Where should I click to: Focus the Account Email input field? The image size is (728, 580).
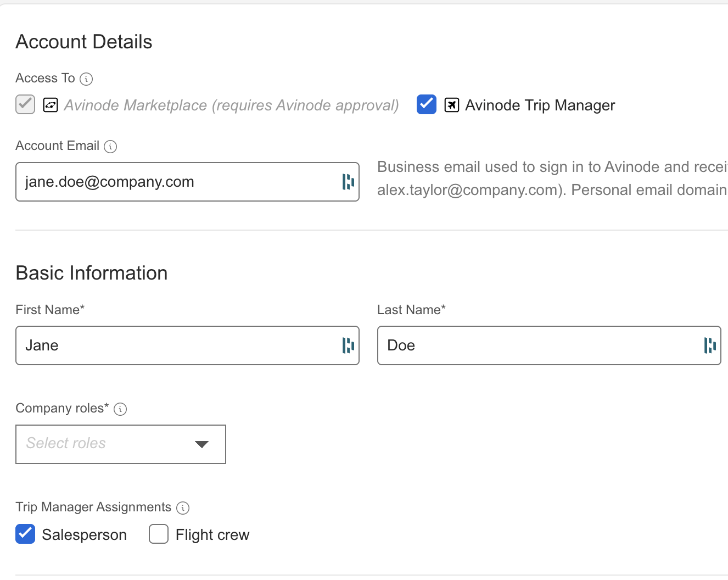click(x=176, y=182)
